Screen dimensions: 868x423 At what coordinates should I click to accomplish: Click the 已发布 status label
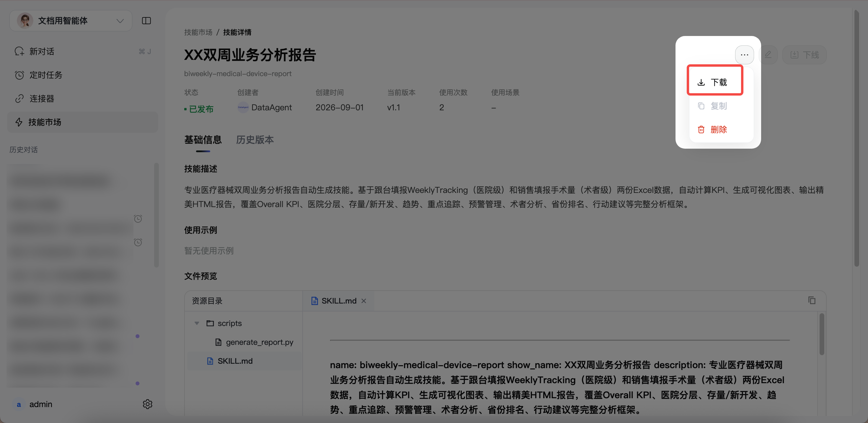point(199,109)
